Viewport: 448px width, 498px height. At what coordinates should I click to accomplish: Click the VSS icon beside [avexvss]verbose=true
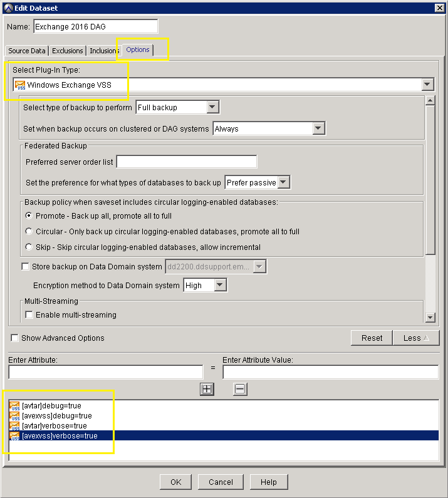point(14,436)
